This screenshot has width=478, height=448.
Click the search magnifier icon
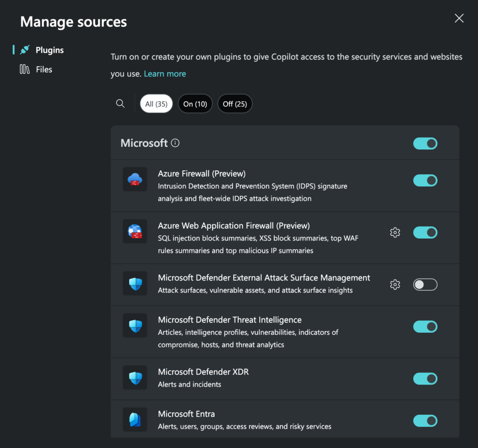click(120, 103)
